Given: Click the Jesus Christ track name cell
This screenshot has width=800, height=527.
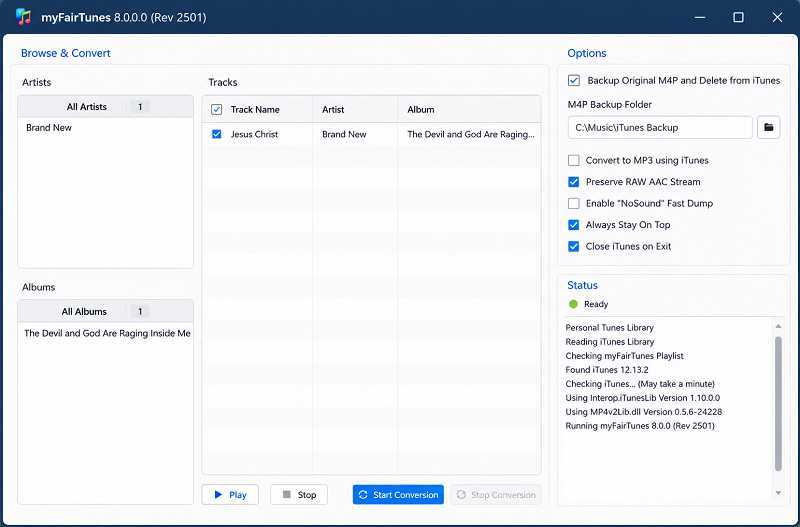Looking at the screenshot, I should pos(254,134).
